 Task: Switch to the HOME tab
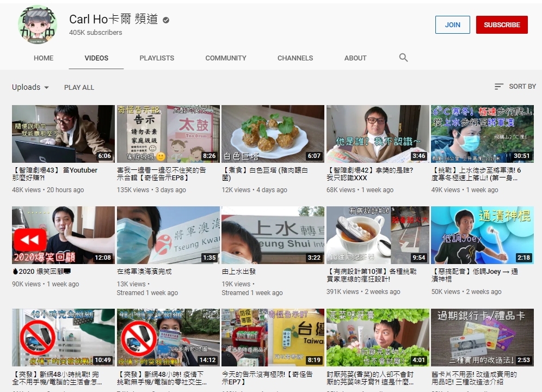click(x=44, y=58)
